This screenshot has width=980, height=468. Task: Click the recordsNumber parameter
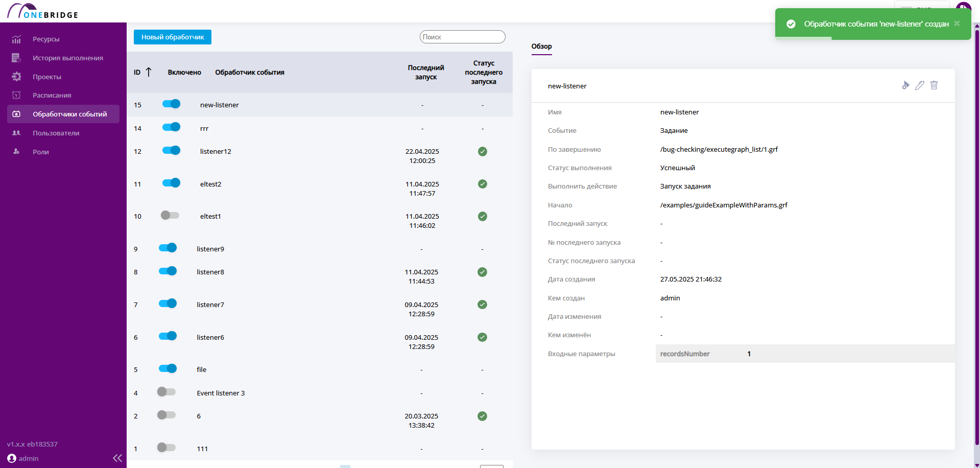(685, 354)
